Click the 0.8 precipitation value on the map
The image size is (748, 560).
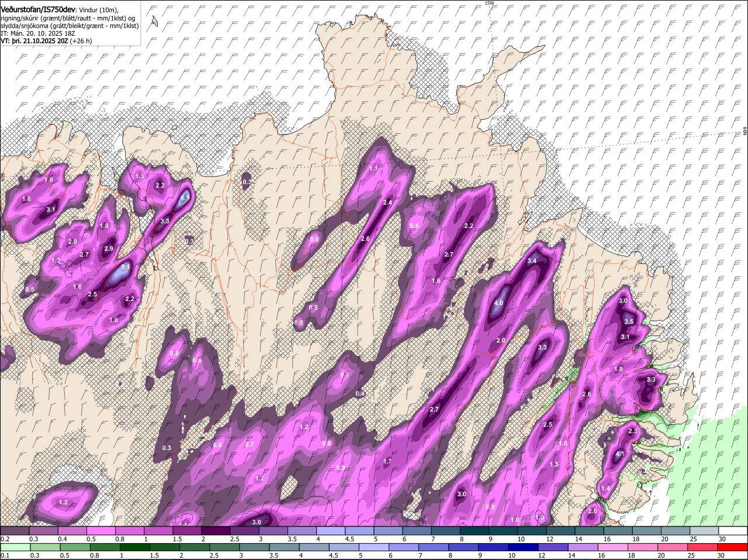point(174,353)
